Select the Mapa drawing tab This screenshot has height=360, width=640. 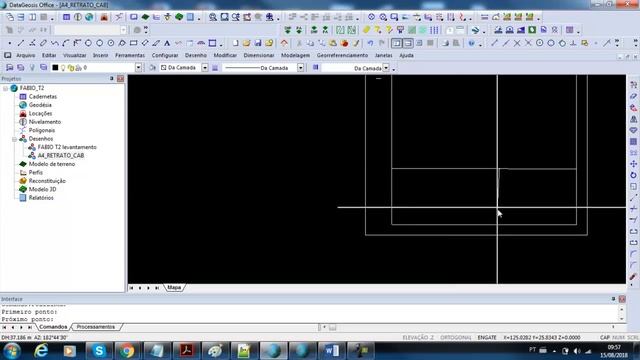point(174,288)
